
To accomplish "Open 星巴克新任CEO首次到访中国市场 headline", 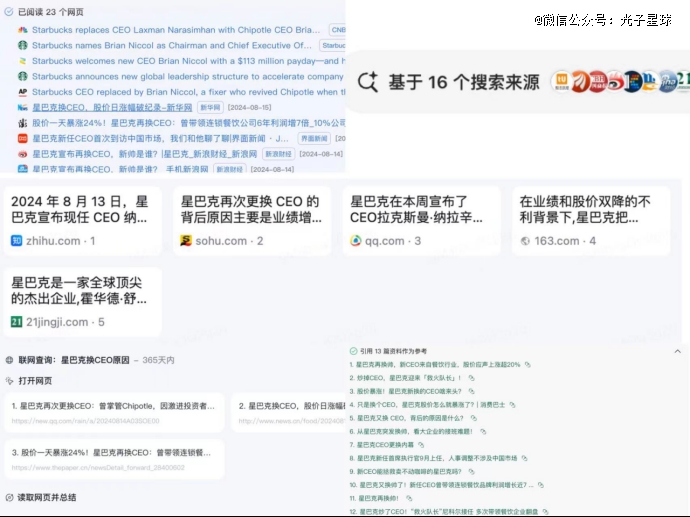I will [160, 139].
